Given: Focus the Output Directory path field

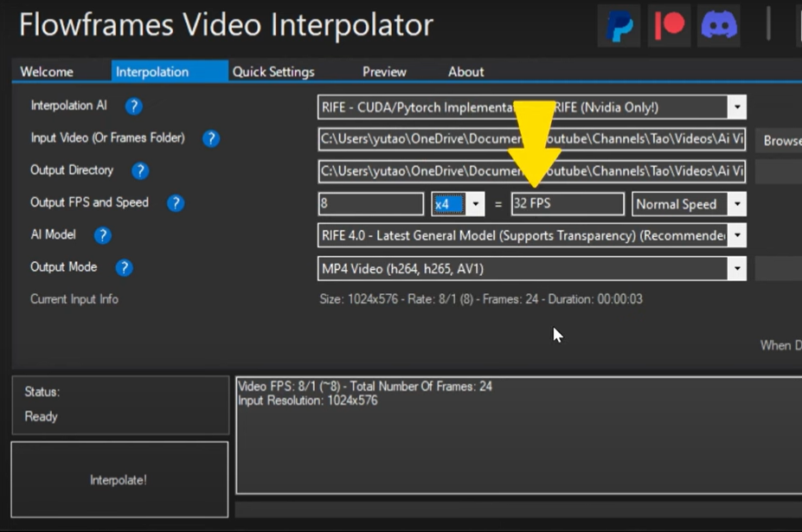Looking at the screenshot, I should point(531,171).
